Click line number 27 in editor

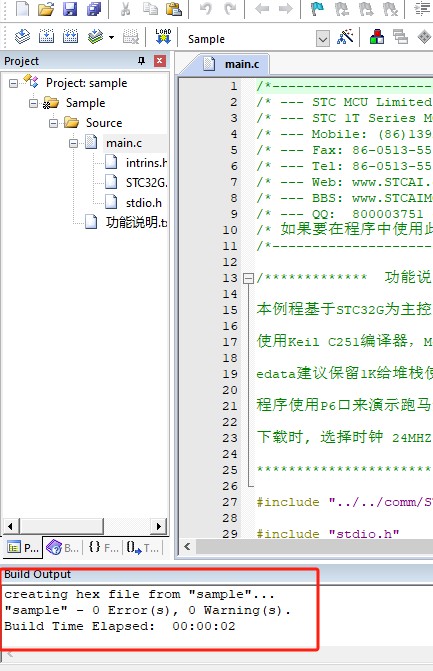(x=229, y=502)
